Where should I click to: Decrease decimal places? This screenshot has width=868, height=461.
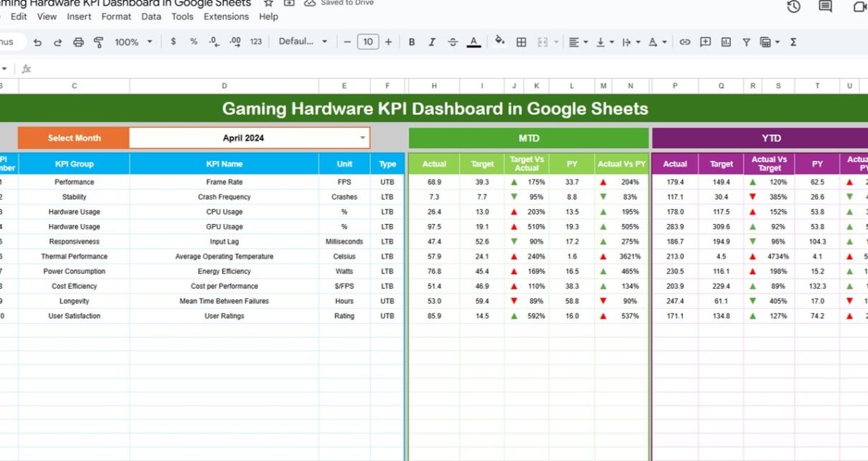coord(214,42)
